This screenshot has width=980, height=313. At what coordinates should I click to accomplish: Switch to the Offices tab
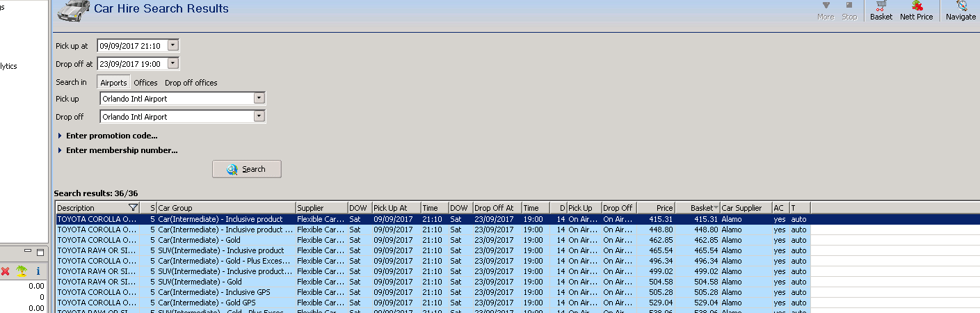[145, 83]
